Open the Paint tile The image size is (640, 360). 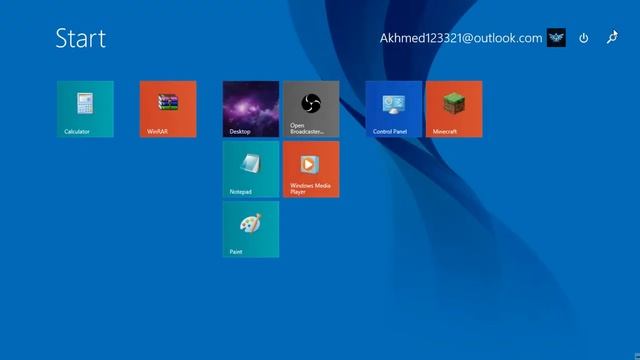251,229
